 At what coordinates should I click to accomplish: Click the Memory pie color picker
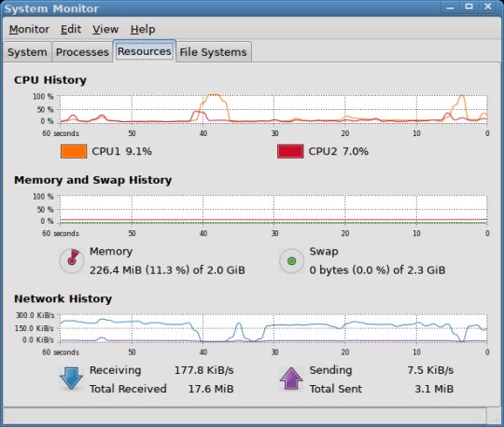(72, 261)
